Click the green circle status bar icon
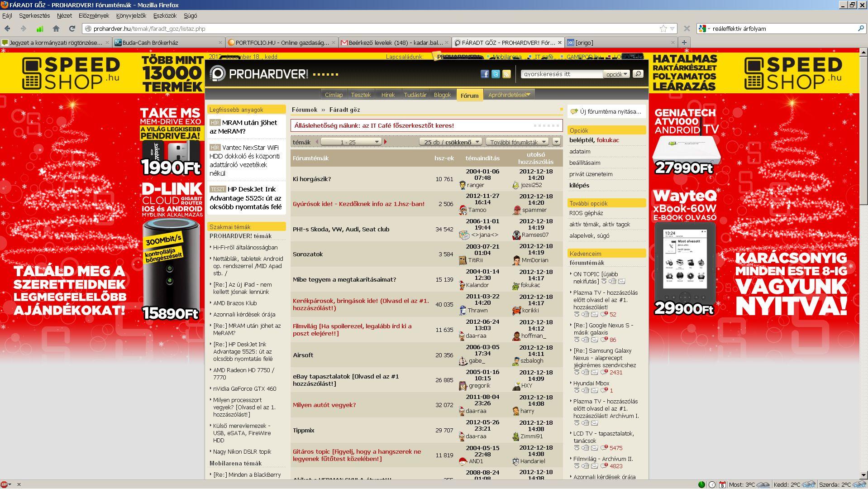868x489 pixels. (701, 484)
